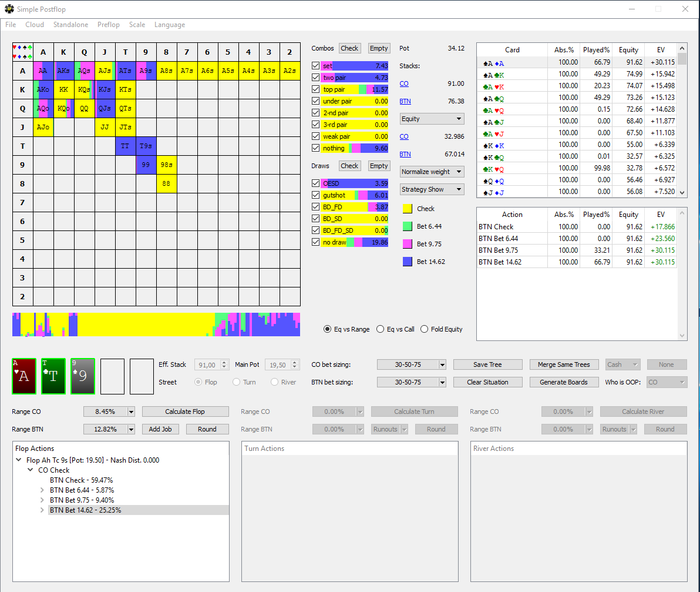Image resolution: width=700 pixels, height=592 pixels.
Task: Click the green Bet 6.44 color swatch
Action: click(x=408, y=226)
